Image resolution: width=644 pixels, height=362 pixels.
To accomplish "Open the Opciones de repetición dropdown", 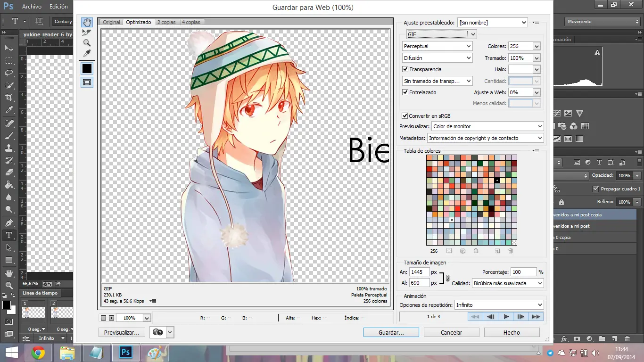I will pos(499,305).
